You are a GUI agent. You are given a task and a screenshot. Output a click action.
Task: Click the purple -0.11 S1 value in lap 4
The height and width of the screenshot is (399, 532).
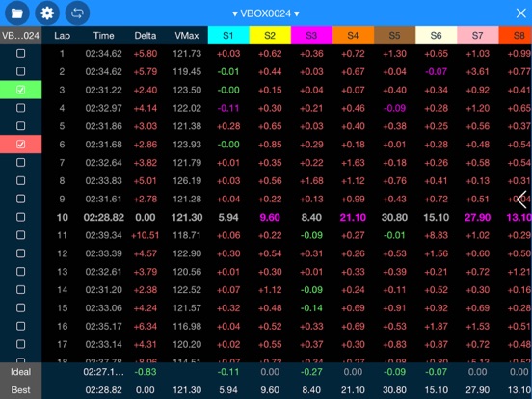pos(228,108)
